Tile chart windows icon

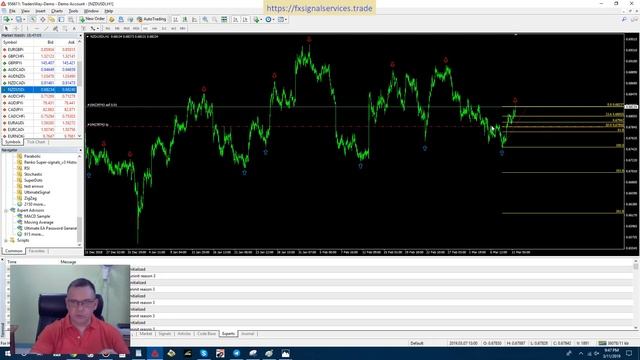pos(224,19)
